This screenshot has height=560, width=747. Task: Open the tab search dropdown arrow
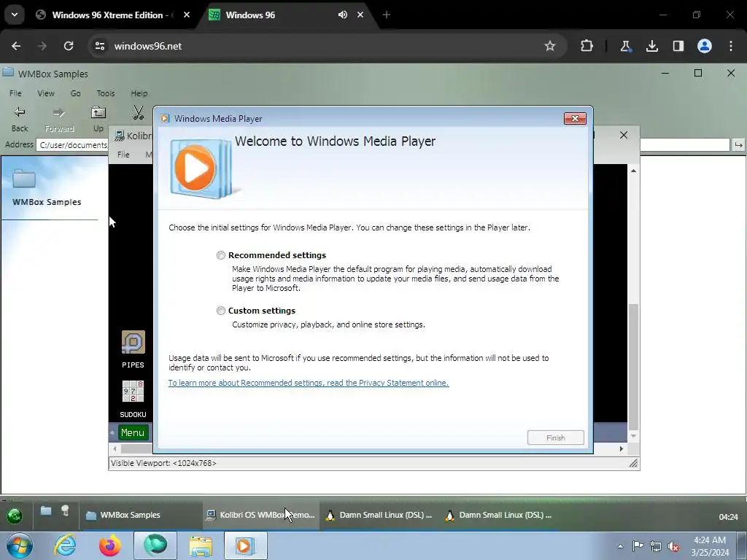[x=15, y=15]
